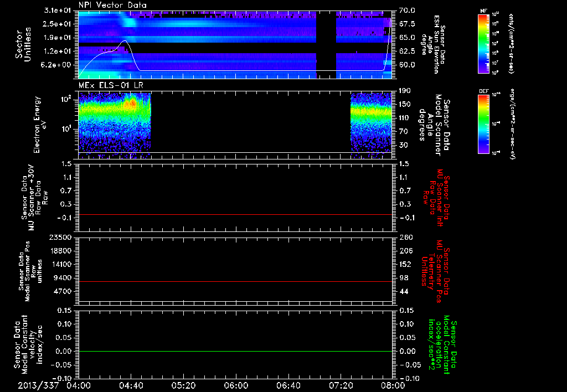The width and height of the screenshot is (567, 392).
Task: Click the 70 scanner angle tick label
Action: [x=403, y=132]
